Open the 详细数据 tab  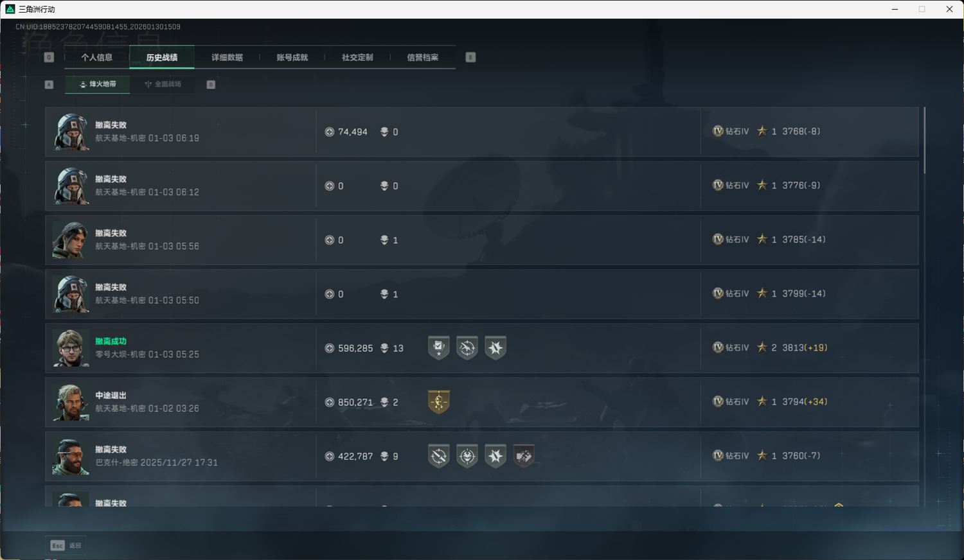pyautogui.click(x=227, y=57)
